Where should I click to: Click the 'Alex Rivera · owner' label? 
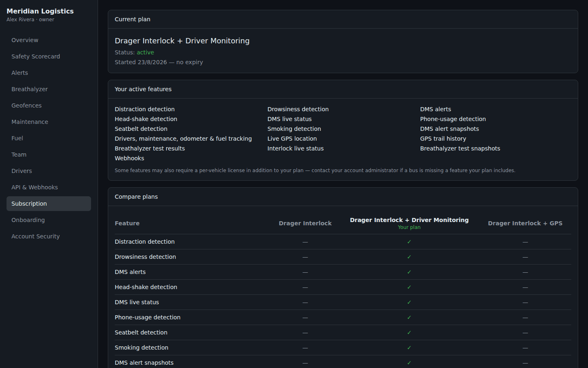pos(30,20)
